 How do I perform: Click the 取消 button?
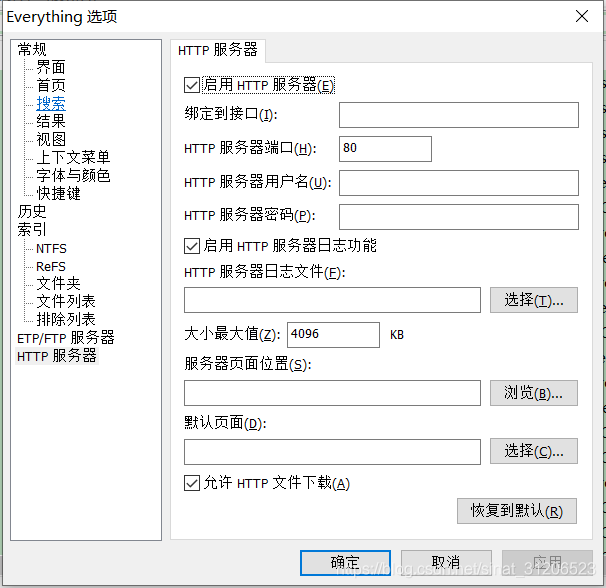446,563
